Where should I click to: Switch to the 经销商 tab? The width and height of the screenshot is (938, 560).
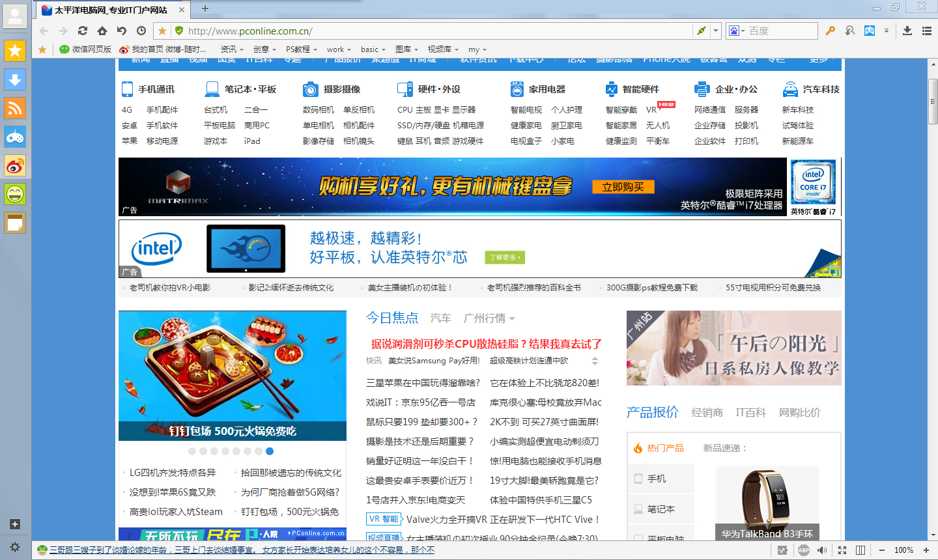pyautogui.click(x=707, y=413)
